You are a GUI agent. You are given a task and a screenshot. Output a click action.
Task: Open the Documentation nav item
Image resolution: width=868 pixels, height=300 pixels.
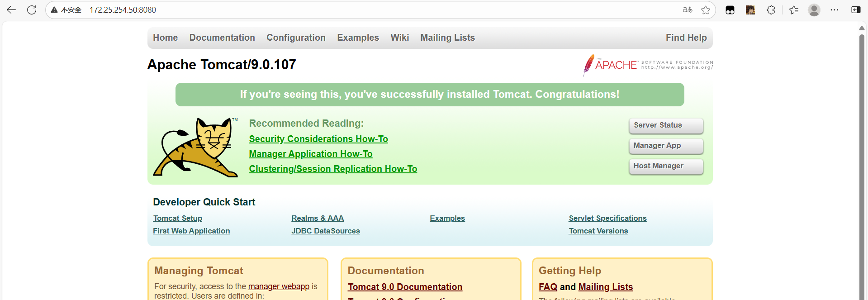tap(222, 38)
